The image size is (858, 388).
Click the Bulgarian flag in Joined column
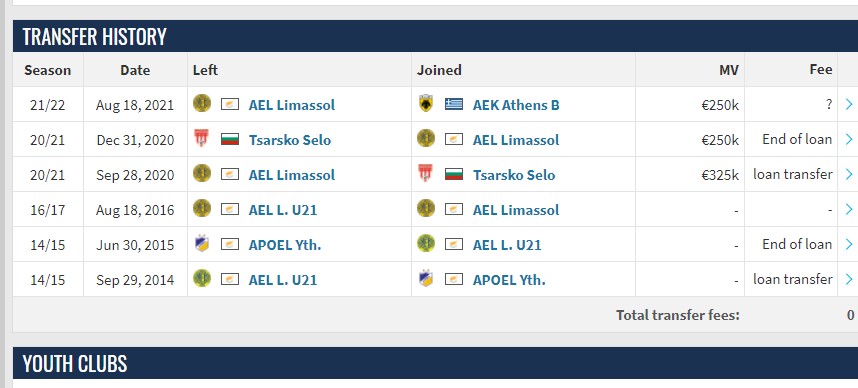pos(454,174)
